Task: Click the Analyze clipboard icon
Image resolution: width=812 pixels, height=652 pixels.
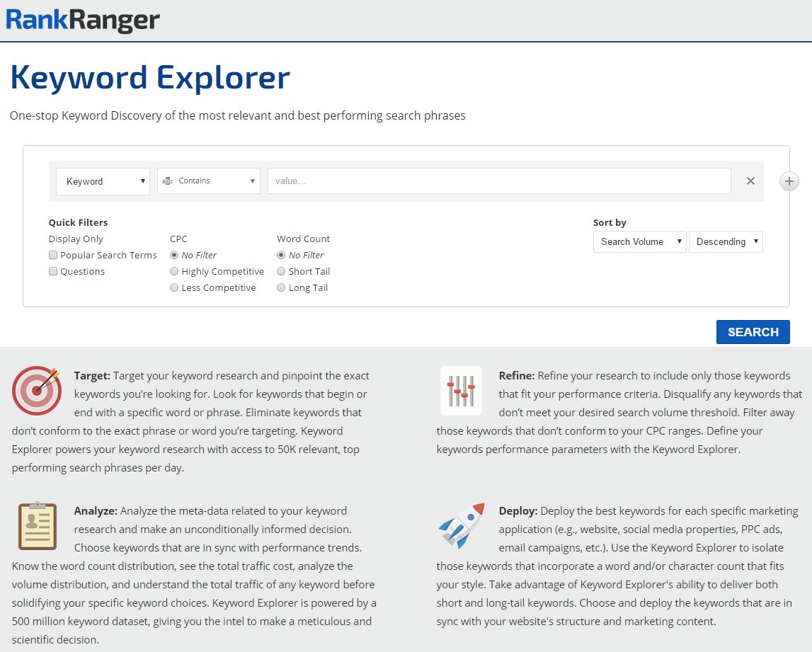Action: pos(37,526)
